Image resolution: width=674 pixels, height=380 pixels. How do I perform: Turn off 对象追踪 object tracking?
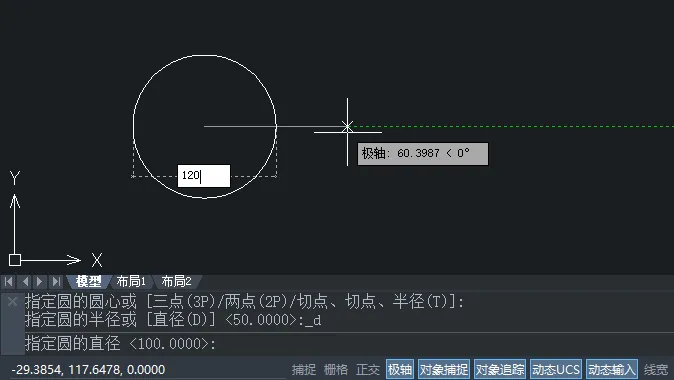[x=500, y=369]
